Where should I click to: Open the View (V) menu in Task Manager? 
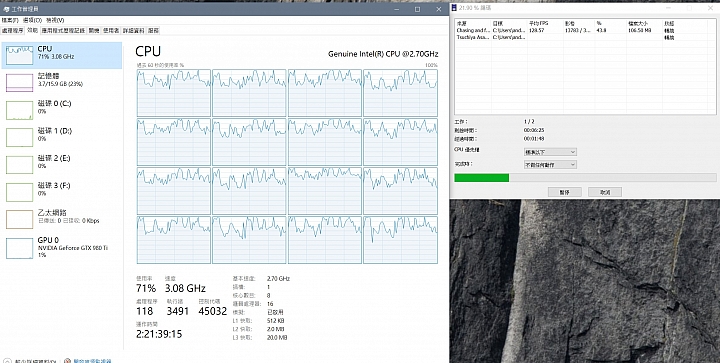pos(56,20)
